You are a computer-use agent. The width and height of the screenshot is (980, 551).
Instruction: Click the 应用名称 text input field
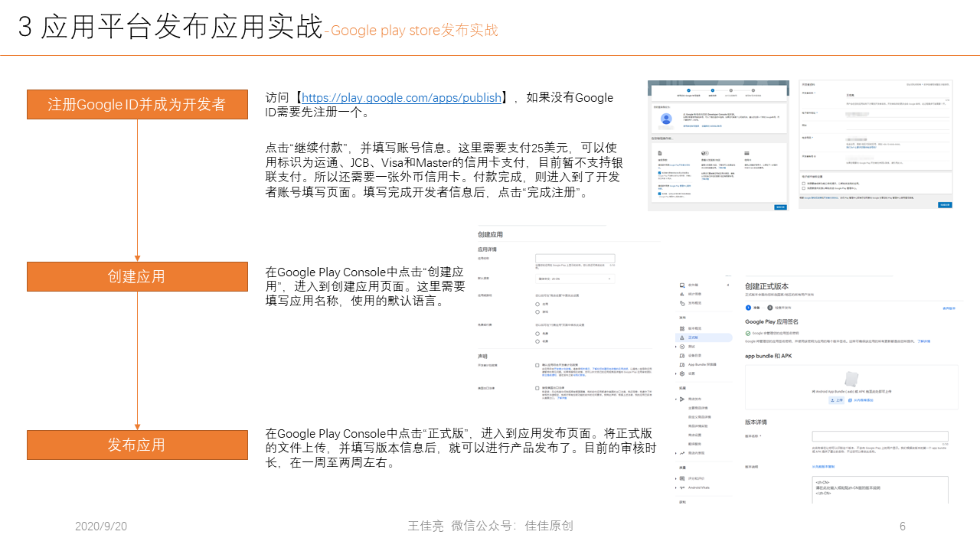[575, 259]
